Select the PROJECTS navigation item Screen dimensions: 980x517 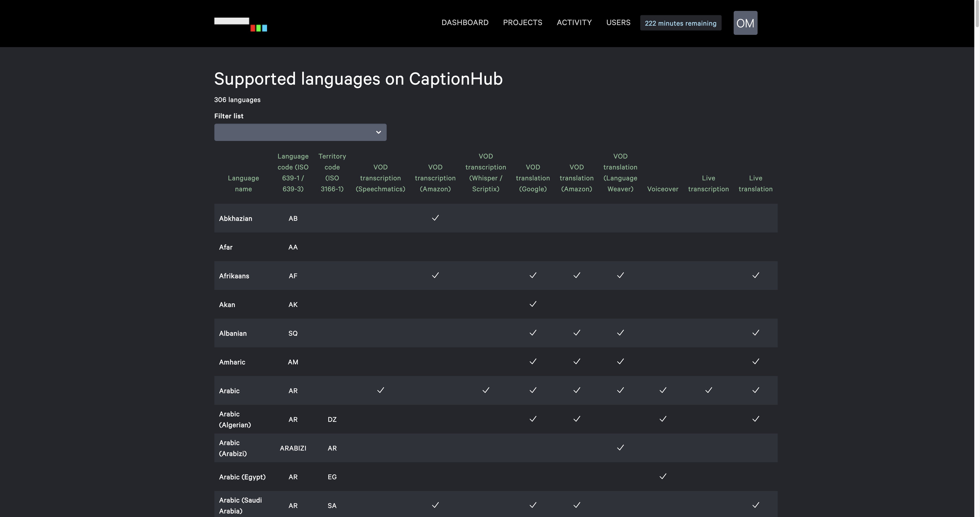coord(523,22)
